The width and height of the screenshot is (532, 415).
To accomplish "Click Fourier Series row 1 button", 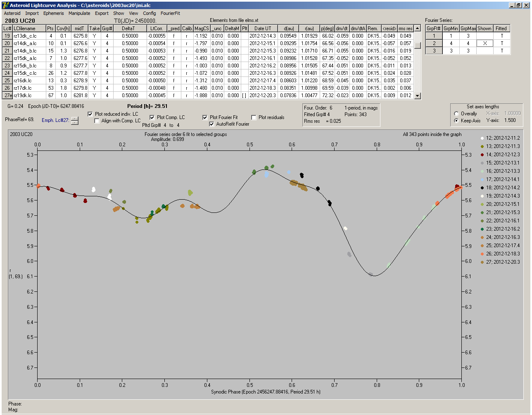I will click(434, 36).
